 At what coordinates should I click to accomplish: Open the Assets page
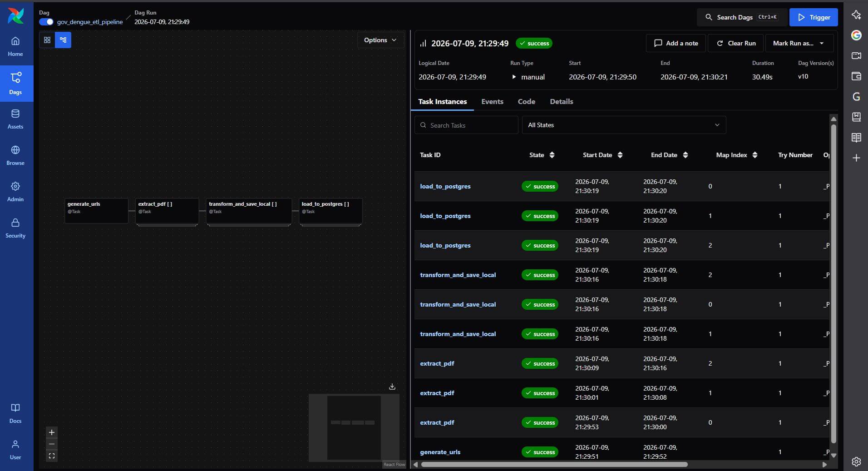tap(15, 119)
